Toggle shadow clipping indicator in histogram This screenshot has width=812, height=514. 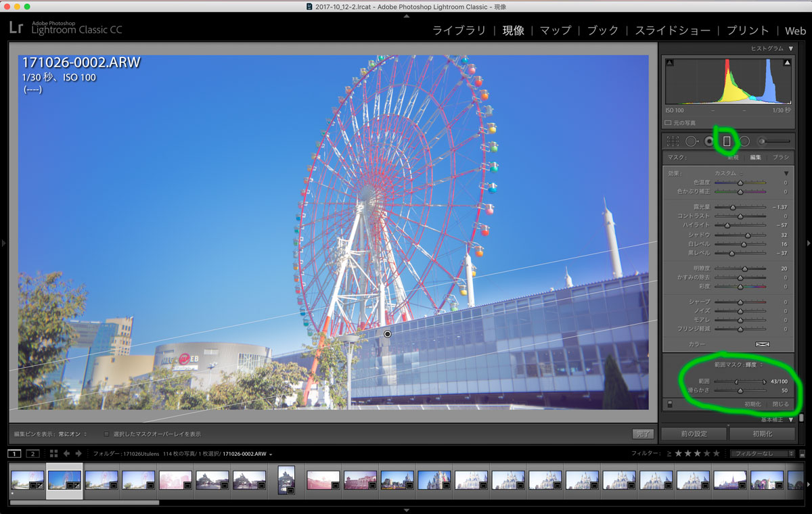[670, 63]
